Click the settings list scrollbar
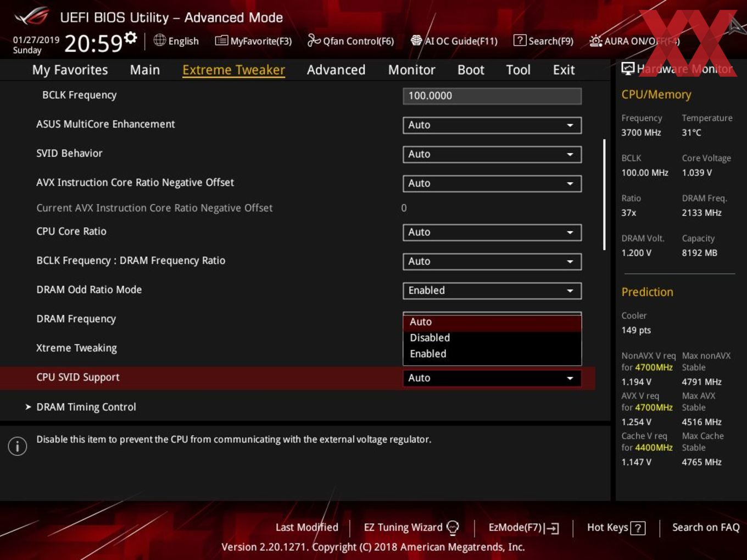 click(604, 194)
